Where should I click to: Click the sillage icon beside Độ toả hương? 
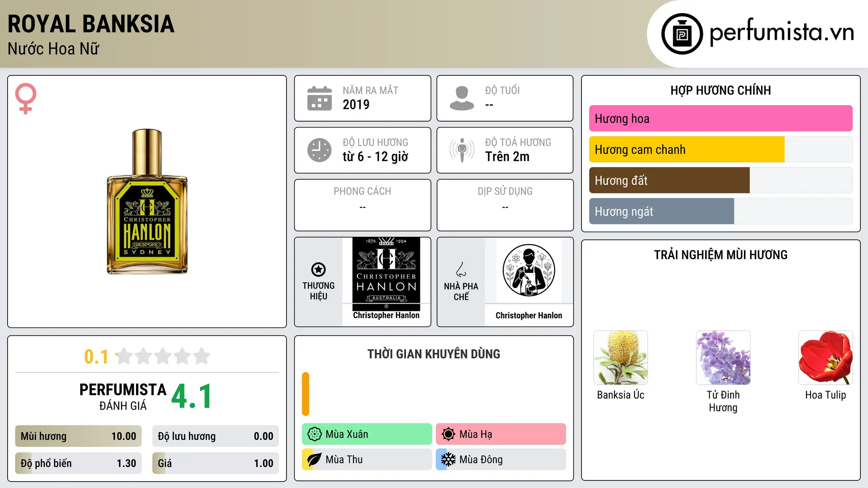[462, 150]
